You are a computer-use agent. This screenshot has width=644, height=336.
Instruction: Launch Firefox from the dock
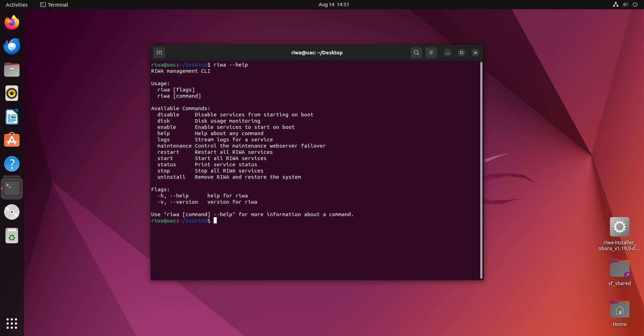tap(12, 23)
